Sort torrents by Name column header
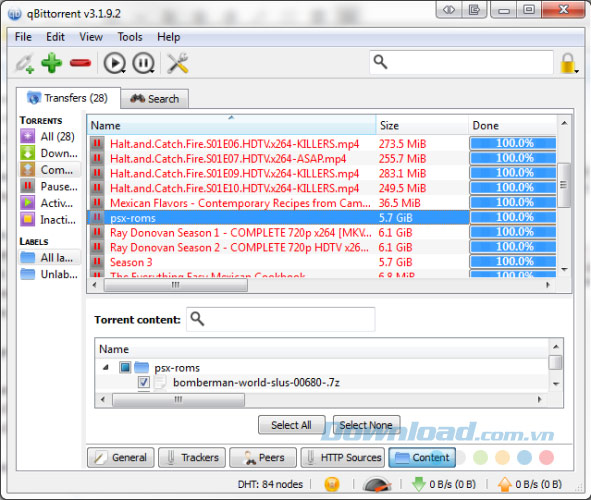 coord(231,125)
